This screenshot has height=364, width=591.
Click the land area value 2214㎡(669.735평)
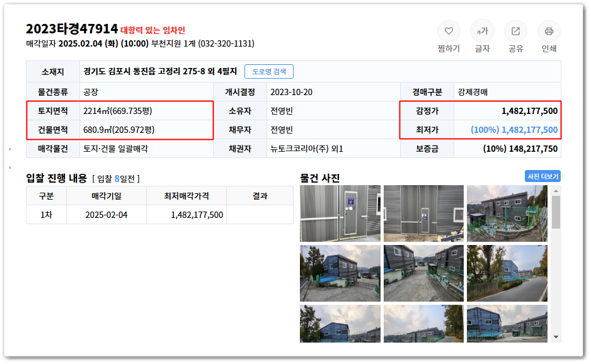[118, 111]
